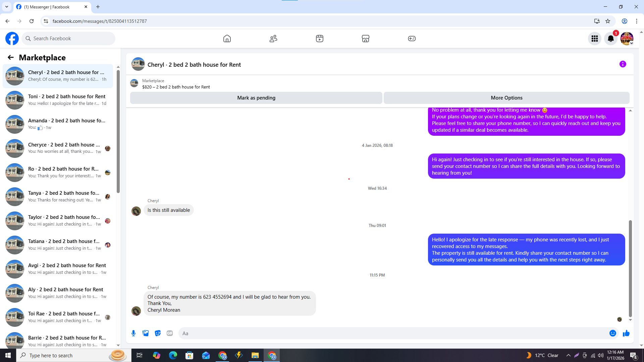Viewport: 644px width, 362px height.
Task: Switch to the Video tab
Action: coord(319,39)
